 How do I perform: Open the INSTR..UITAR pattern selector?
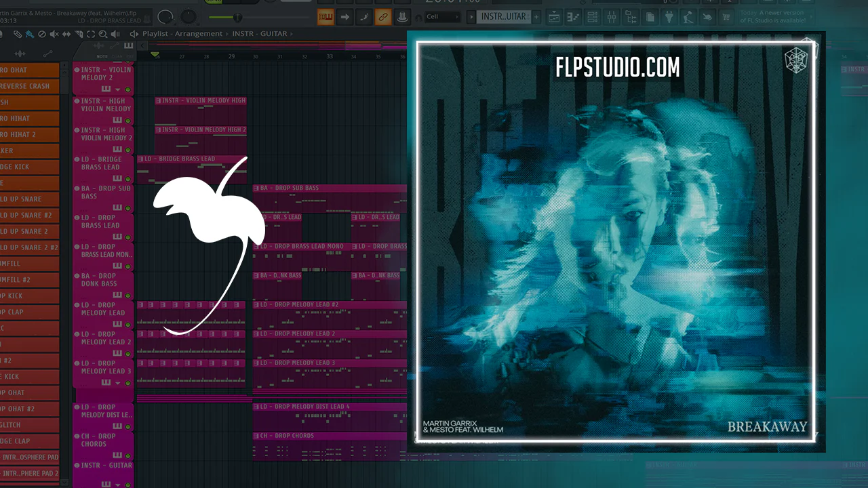(x=504, y=17)
